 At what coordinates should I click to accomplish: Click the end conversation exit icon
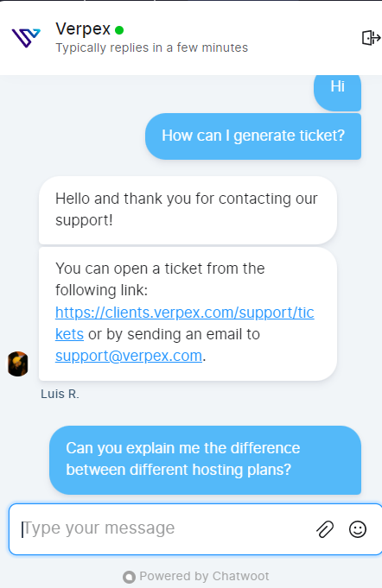[x=371, y=38]
